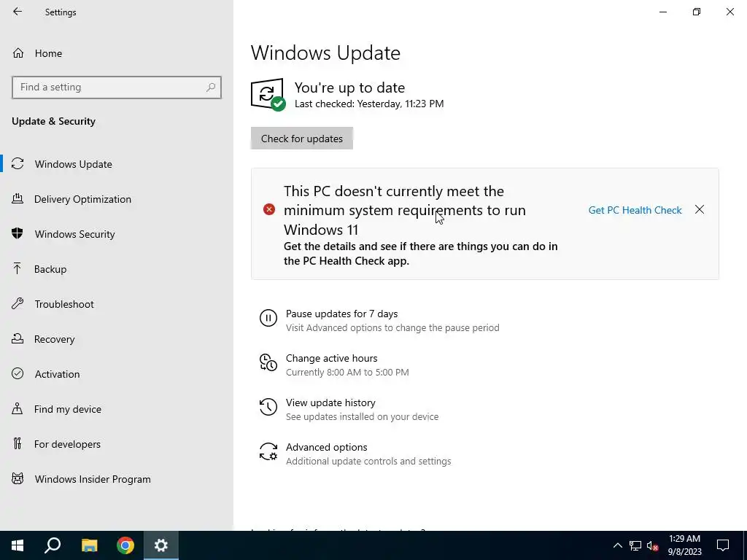Open the Windows Start menu
747x560 pixels.
point(18,545)
